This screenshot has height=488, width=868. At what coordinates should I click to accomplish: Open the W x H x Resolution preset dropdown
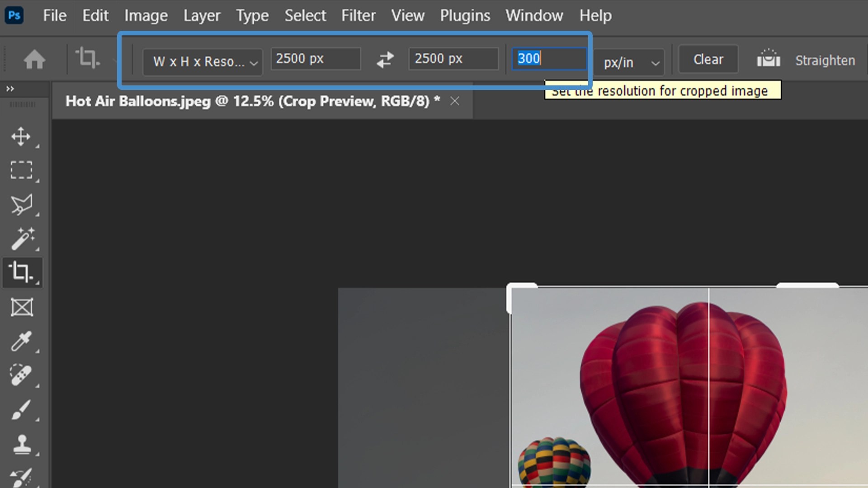coord(202,62)
